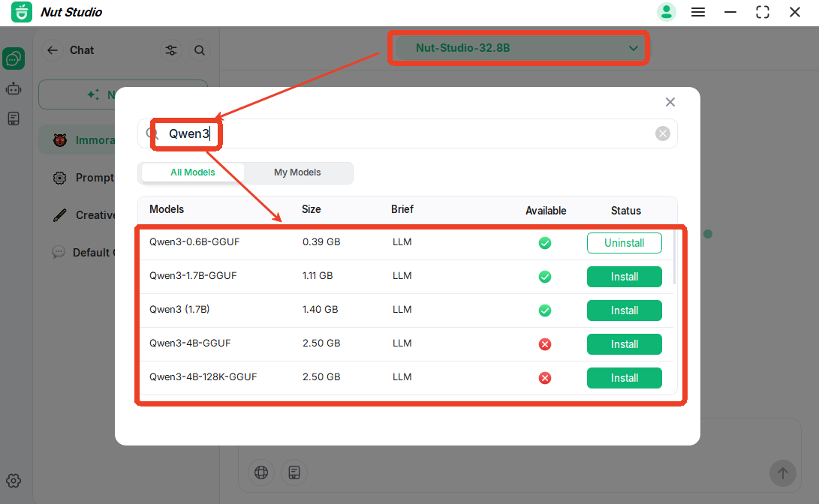Click the red devil Immortal chat icon
The image size is (819, 504).
tap(60, 139)
